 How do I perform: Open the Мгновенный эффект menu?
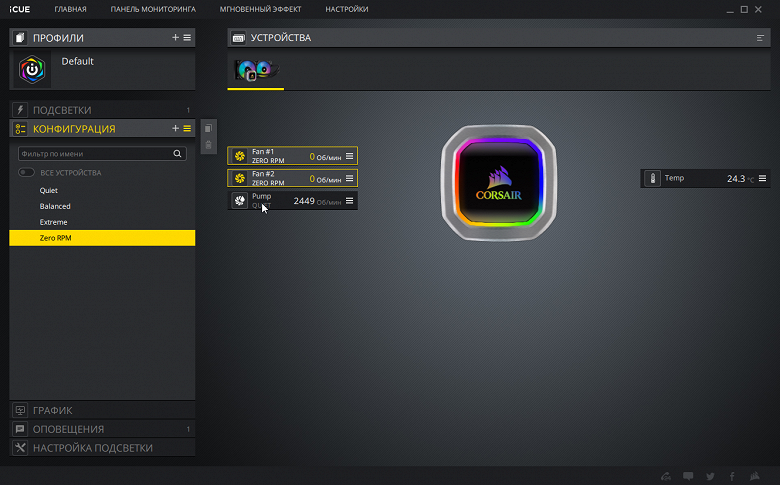click(260, 9)
